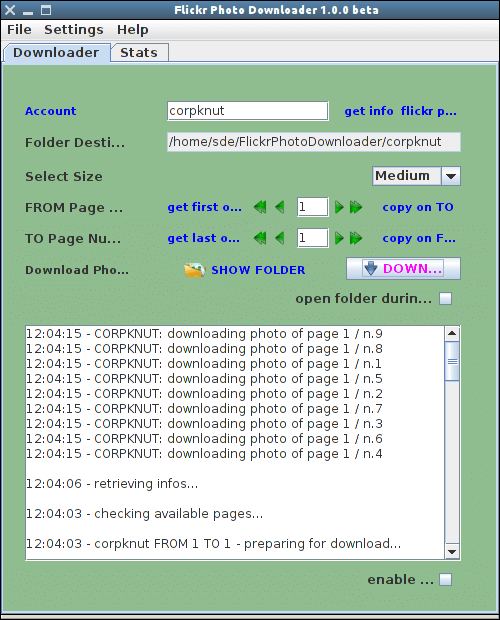Click log line ending in n.1
500x620 pixels.
click(204, 364)
